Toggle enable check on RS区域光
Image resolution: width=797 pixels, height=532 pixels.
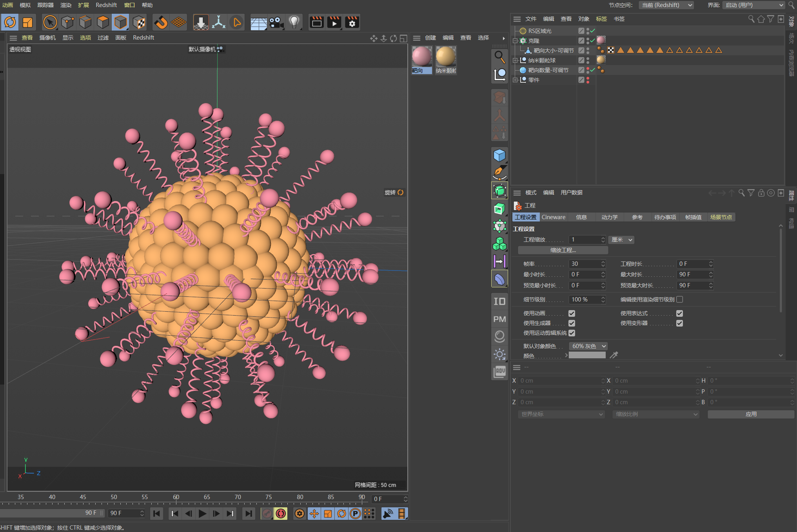pos(593,31)
